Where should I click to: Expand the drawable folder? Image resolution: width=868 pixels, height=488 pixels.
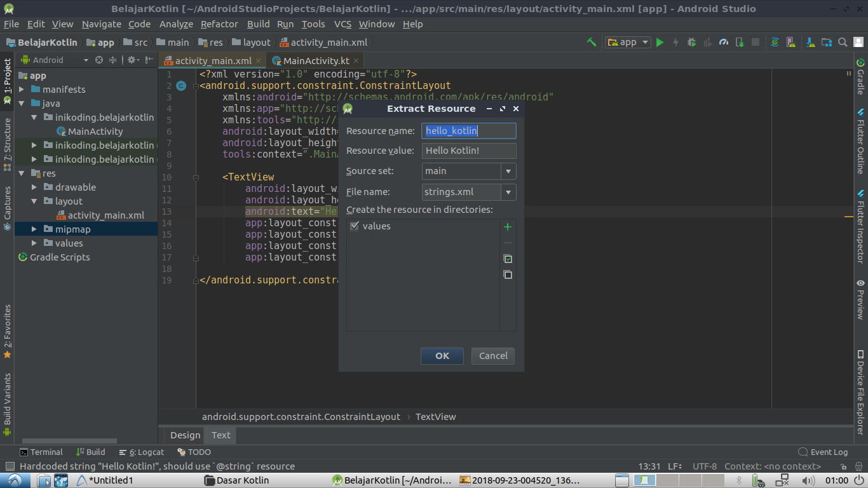point(34,187)
